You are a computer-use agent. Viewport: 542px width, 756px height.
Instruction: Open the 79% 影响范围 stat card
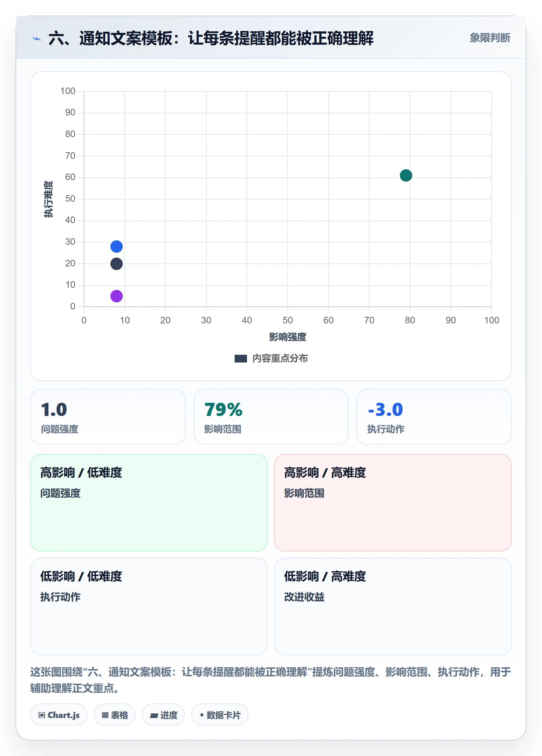[x=271, y=417]
